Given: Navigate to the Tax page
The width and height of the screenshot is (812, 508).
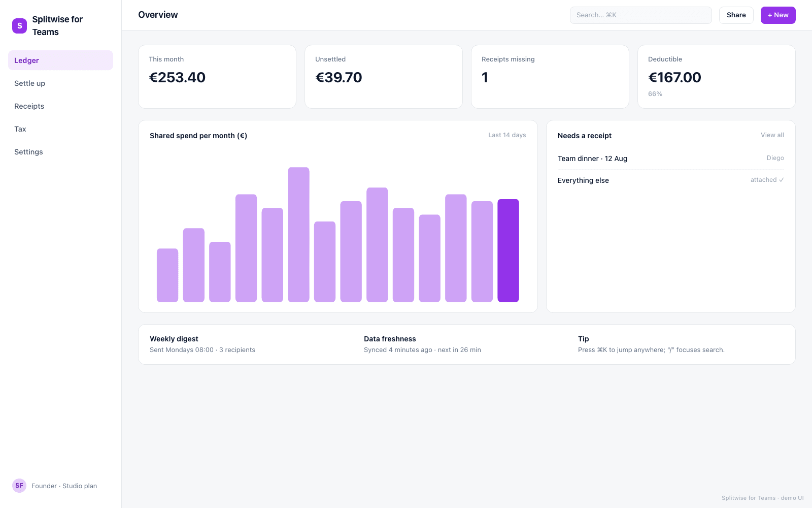Looking at the screenshot, I should point(60,129).
